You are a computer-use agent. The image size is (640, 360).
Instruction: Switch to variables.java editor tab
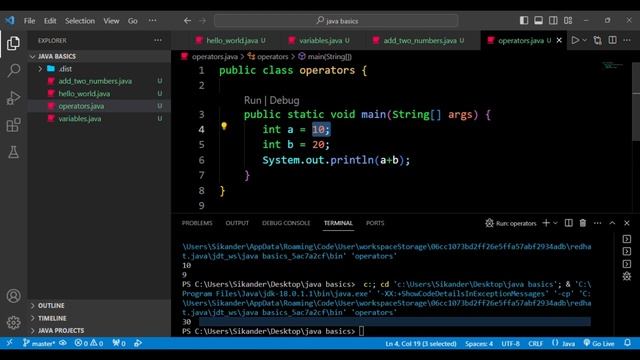320,40
